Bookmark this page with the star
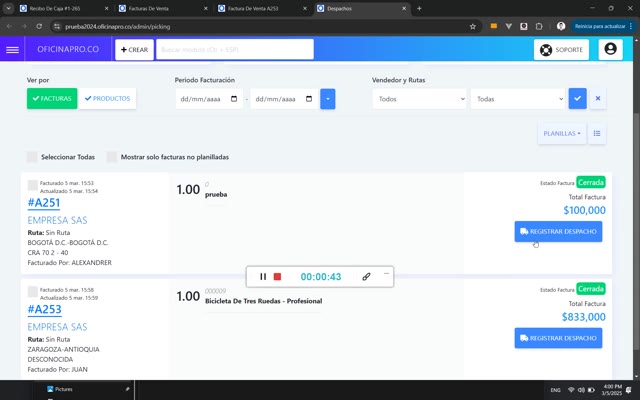 [473, 26]
